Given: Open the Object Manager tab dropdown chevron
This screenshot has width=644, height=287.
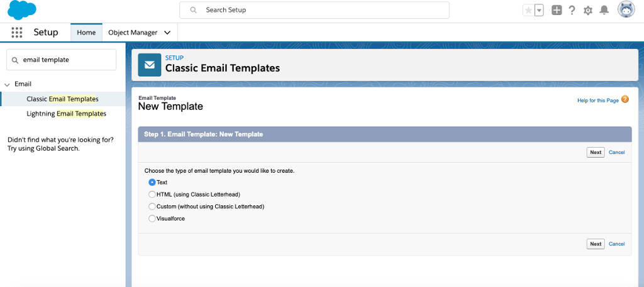Looking at the screenshot, I should (x=167, y=33).
